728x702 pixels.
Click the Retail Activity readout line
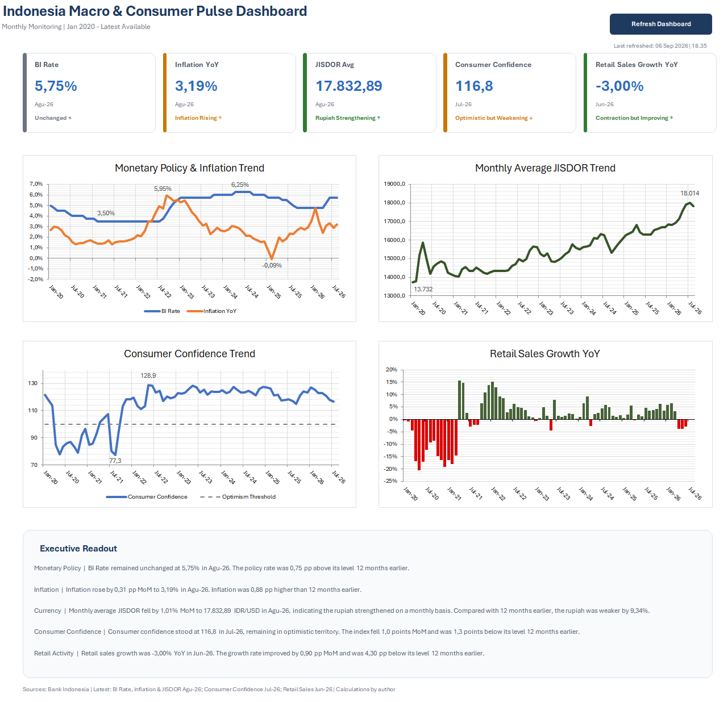point(259,653)
